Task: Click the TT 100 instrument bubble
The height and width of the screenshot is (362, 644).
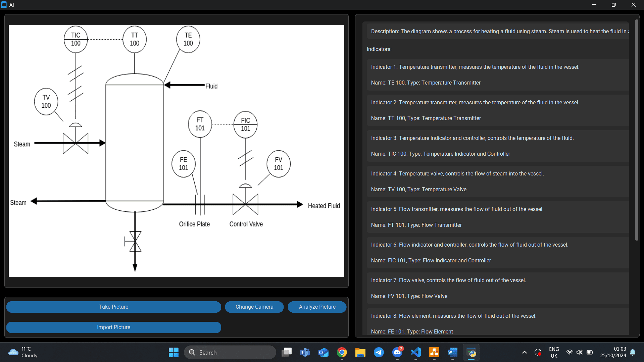Action: point(135,39)
